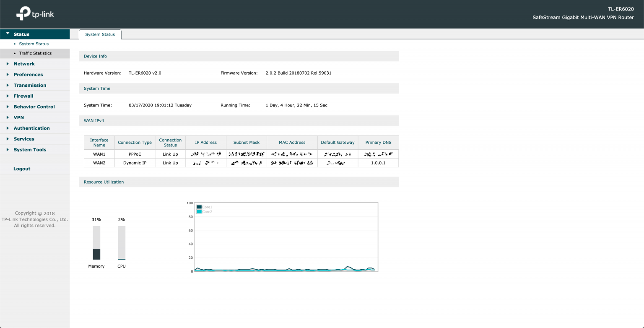Click the CPU core utilization chart

coord(286,237)
